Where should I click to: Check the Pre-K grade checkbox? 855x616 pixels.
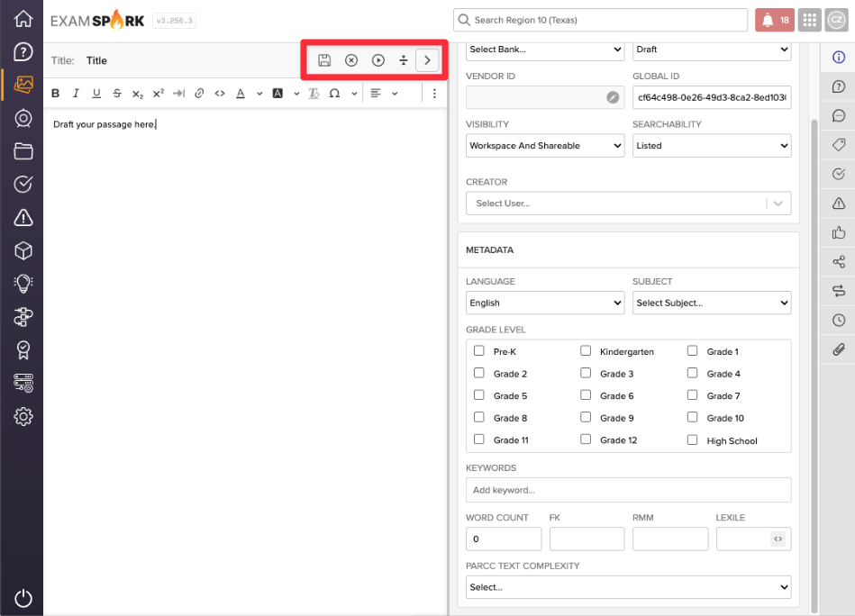(478, 350)
